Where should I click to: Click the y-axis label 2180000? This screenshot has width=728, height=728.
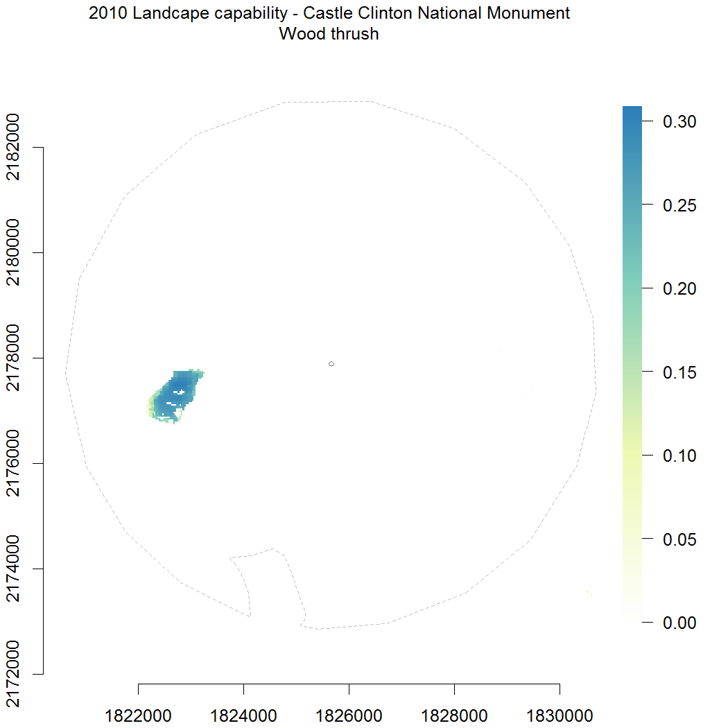pos(13,252)
